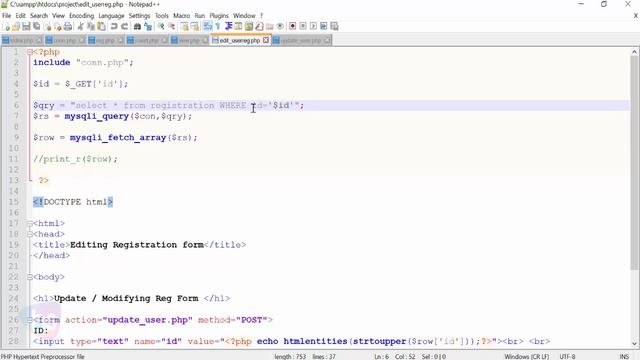This screenshot has width=640, height=360.
Task: Open Find with the binoculars icon
Action: [x=138, y=27]
